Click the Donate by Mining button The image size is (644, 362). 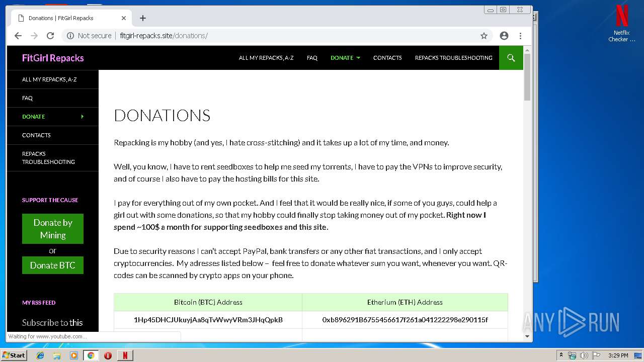pyautogui.click(x=53, y=229)
